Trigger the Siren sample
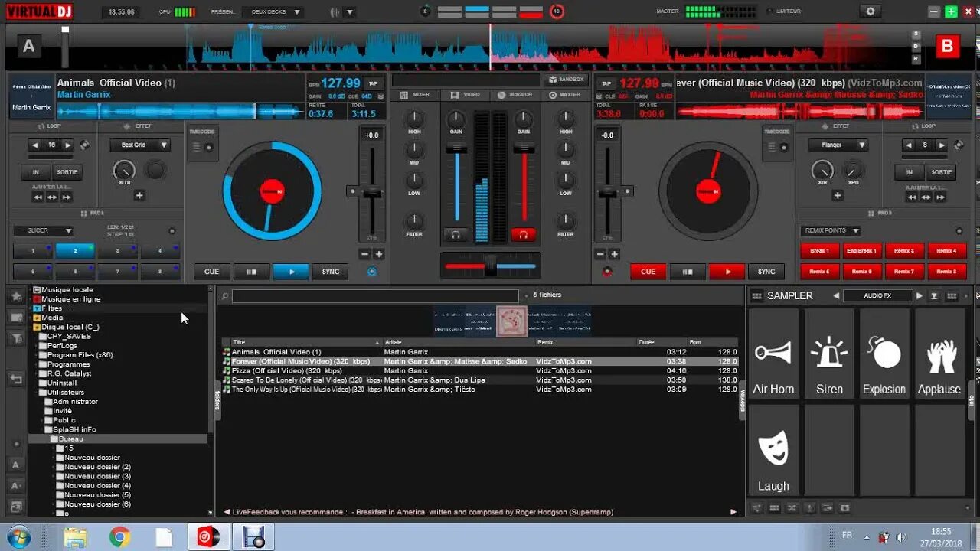 (x=829, y=353)
